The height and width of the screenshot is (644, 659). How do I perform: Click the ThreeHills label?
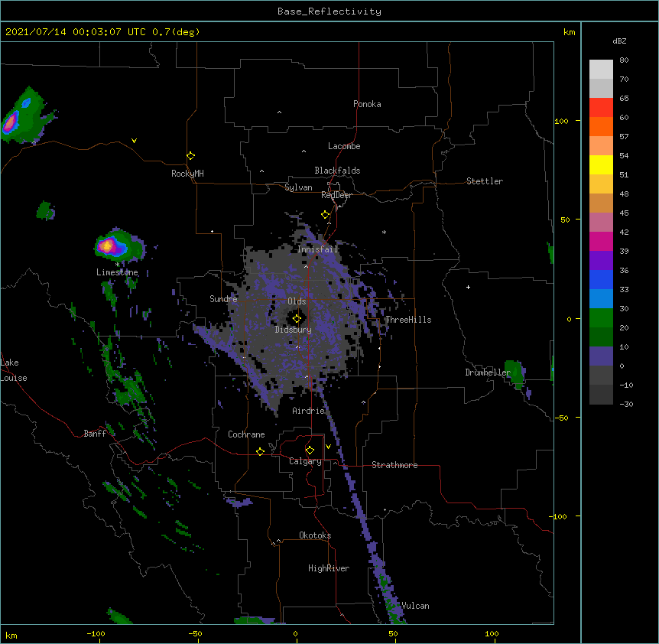pyautogui.click(x=408, y=320)
